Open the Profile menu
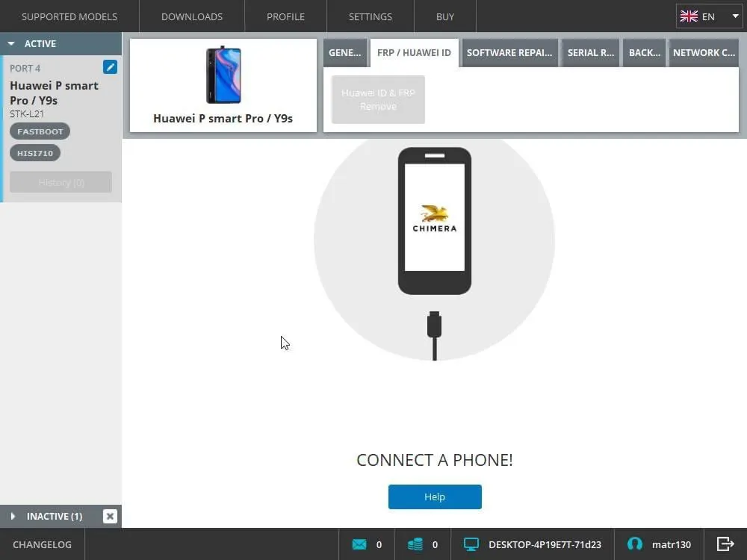747x560 pixels. tap(286, 16)
